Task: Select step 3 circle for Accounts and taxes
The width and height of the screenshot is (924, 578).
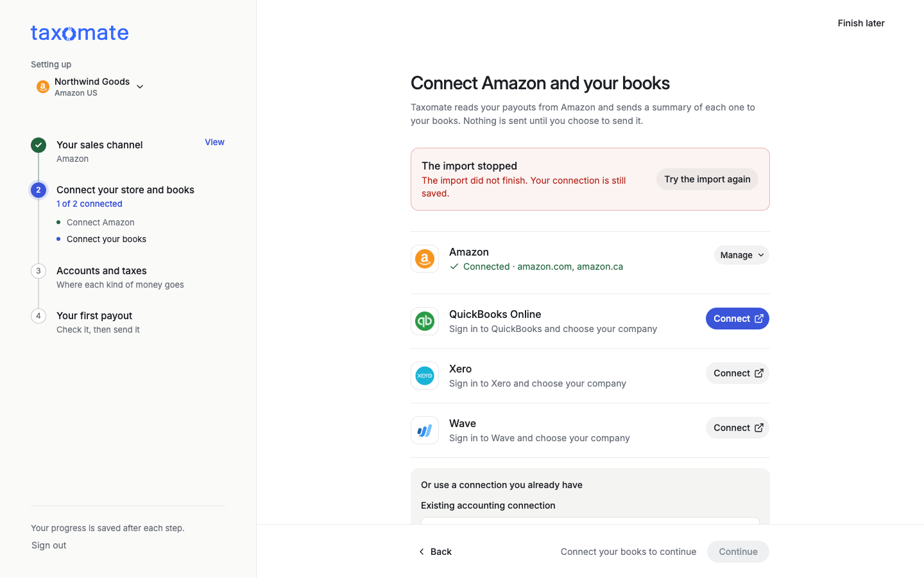Action: pyautogui.click(x=38, y=271)
